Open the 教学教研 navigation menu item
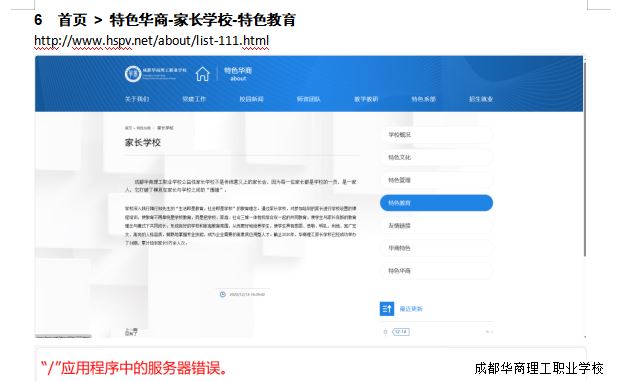 click(366, 99)
